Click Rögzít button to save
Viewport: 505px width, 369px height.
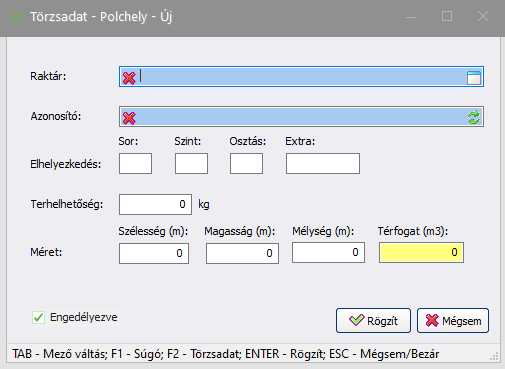[x=373, y=320]
